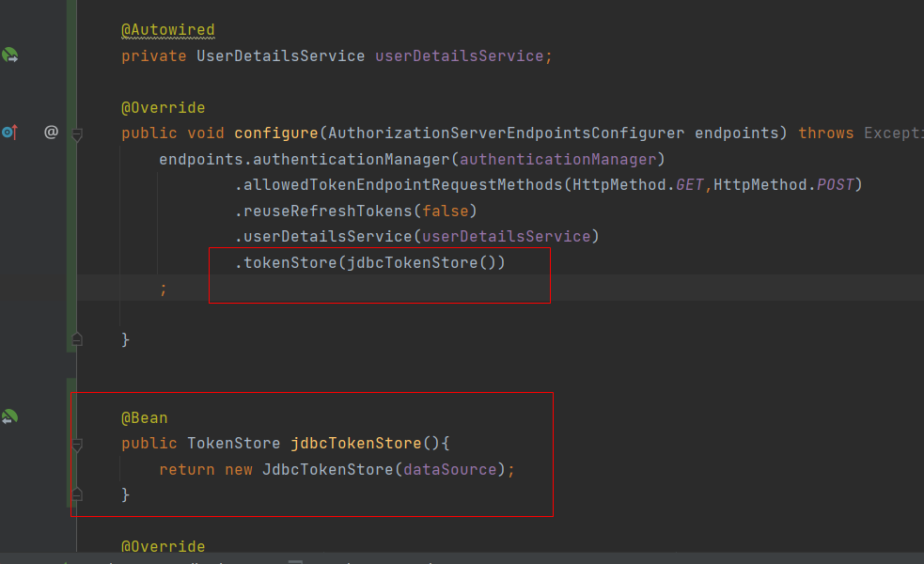Click the overriding method gutter icon
Screen dimensions: 924x564
(x=10, y=133)
